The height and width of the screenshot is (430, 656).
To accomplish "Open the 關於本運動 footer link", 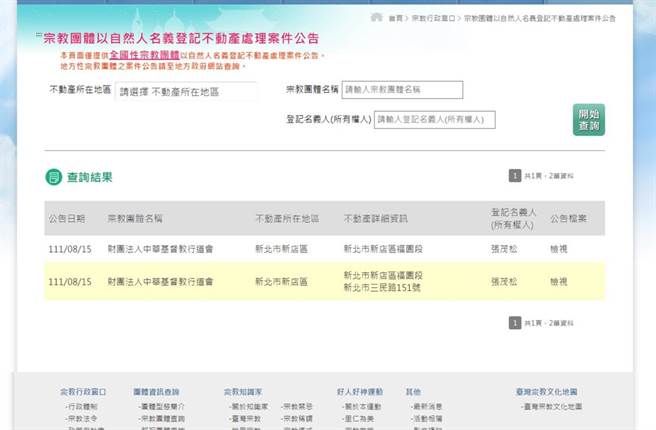I will pyautogui.click(x=361, y=407).
